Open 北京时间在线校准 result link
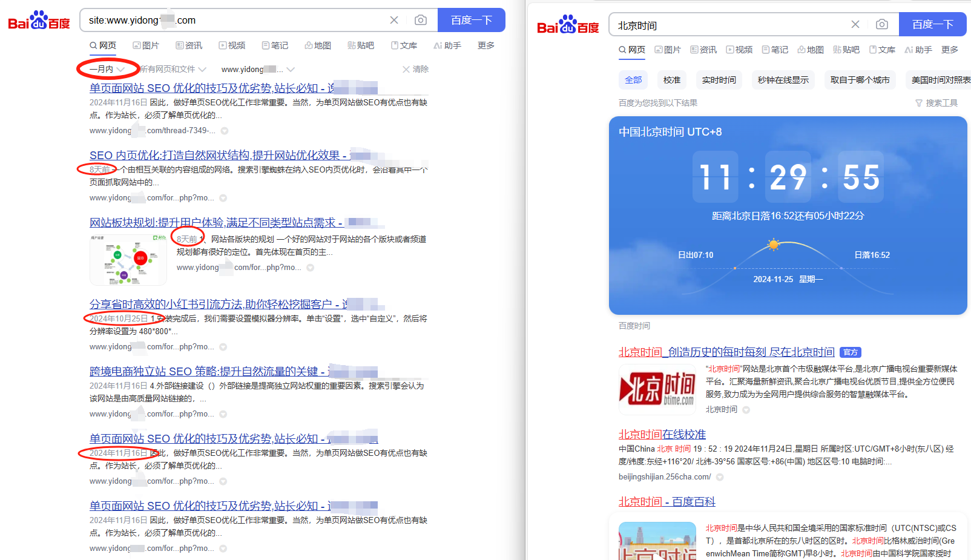The width and height of the screenshot is (971, 560). point(662,435)
